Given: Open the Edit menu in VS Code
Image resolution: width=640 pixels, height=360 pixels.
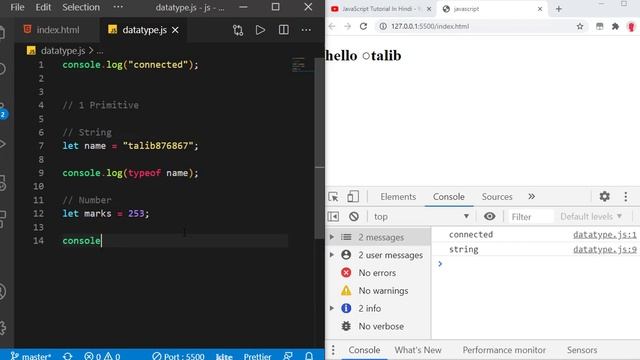Looking at the screenshot, I should (x=43, y=7).
